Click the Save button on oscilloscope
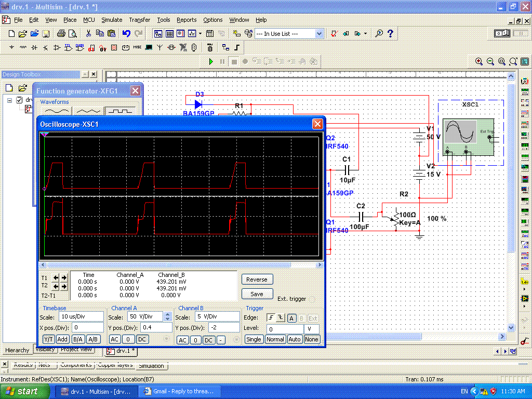Screen dimensions: 532x399 pyautogui.click(x=257, y=294)
